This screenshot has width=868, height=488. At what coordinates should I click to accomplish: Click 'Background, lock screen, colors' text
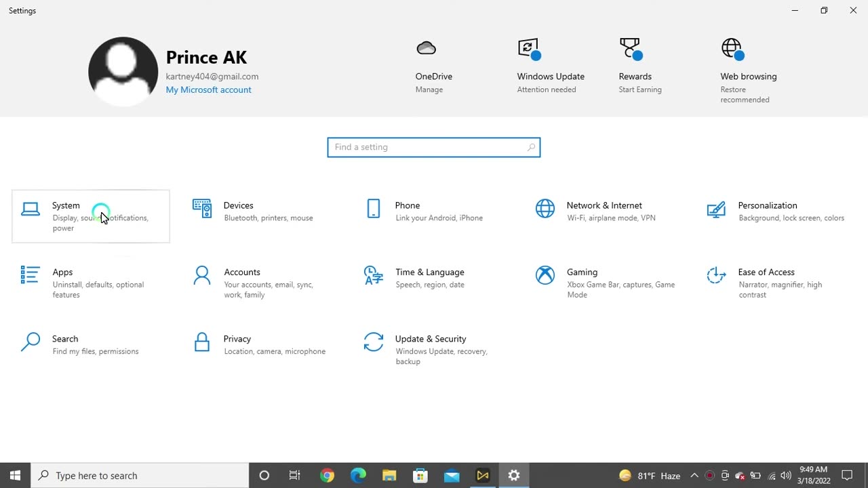tap(791, 218)
